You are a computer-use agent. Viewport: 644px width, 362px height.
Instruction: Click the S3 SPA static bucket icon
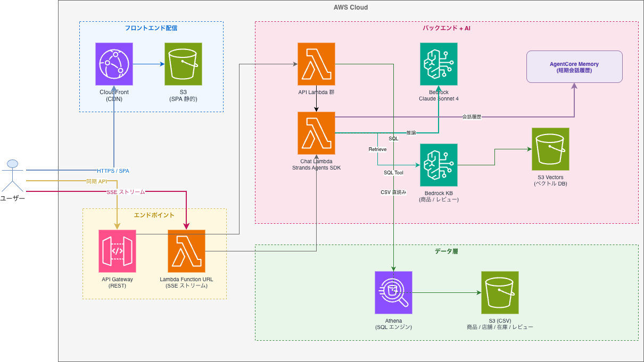[x=184, y=64]
